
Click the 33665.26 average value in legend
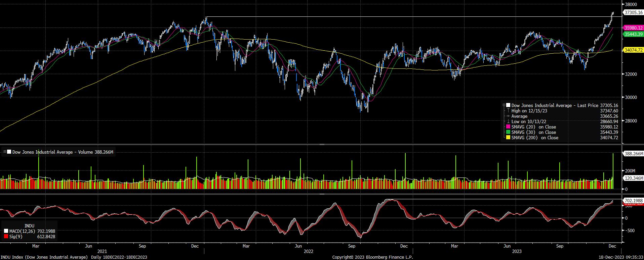pyautogui.click(x=609, y=116)
